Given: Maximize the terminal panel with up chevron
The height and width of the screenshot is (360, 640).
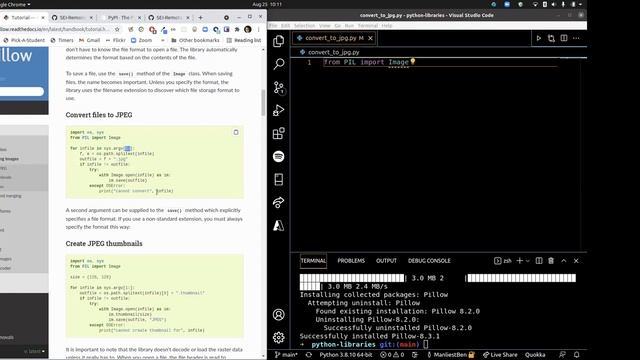Looking at the screenshot, I should pyautogui.click(x=564, y=260).
